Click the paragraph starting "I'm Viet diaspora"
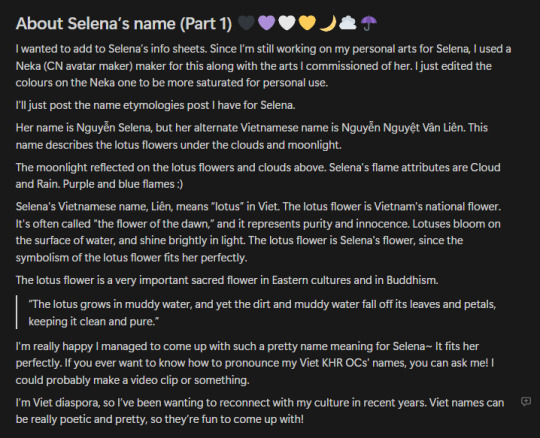Image resolution: width=540 pixels, height=438 pixels. [x=260, y=411]
